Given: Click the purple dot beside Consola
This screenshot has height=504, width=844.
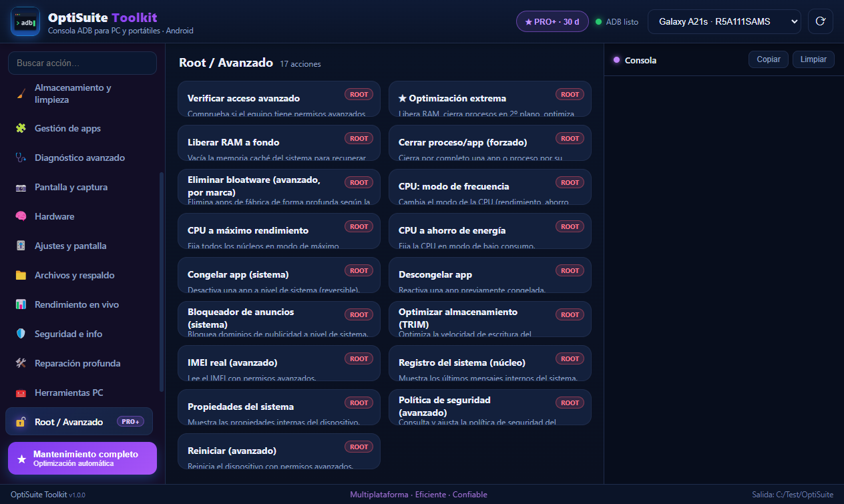Looking at the screenshot, I should [x=616, y=60].
